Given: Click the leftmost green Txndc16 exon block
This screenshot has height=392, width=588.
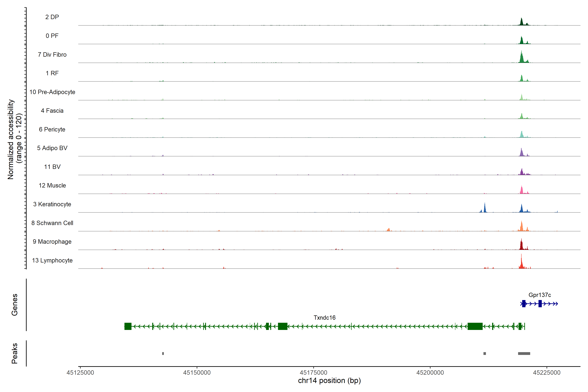Looking at the screenshot, I should [128, 326].
